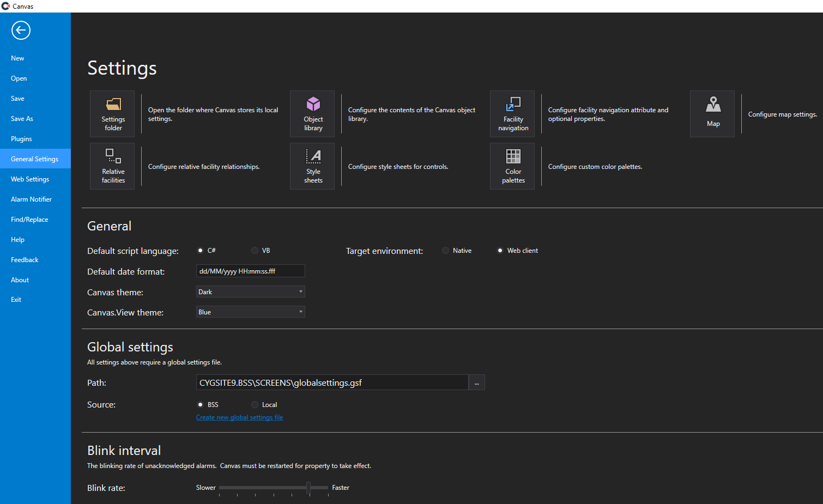Open Find/Replace in the sidebar

pyautogui.click(x=35, y=220)
